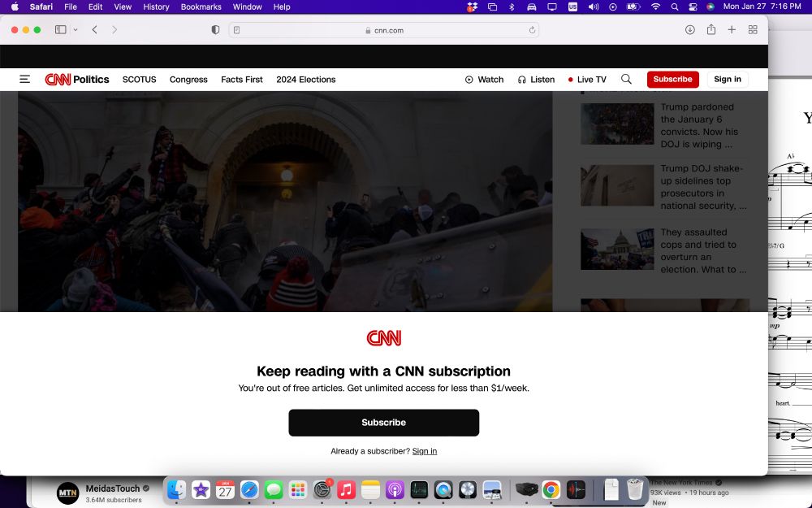
Task: Open Facts First section
Action: click(242, 80)
